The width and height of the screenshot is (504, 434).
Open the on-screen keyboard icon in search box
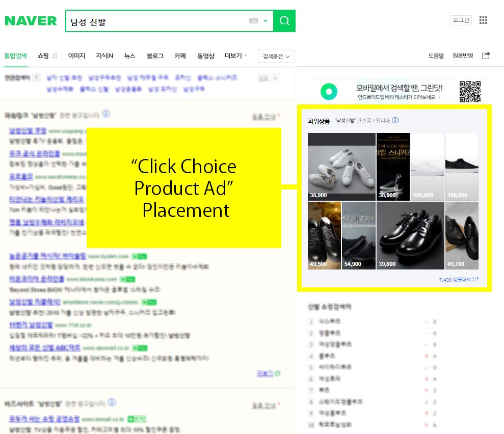click(x=254, y=21)
